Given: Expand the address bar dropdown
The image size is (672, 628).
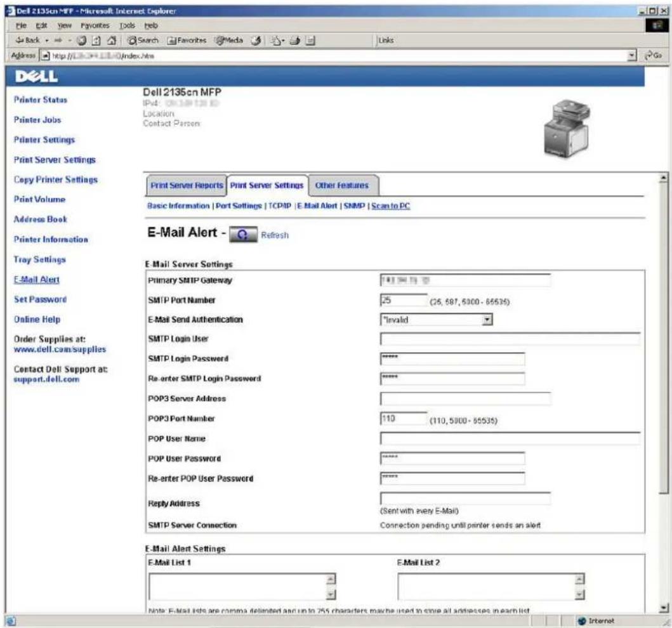Looking at the screenshot, I should [x=631, y=55].
